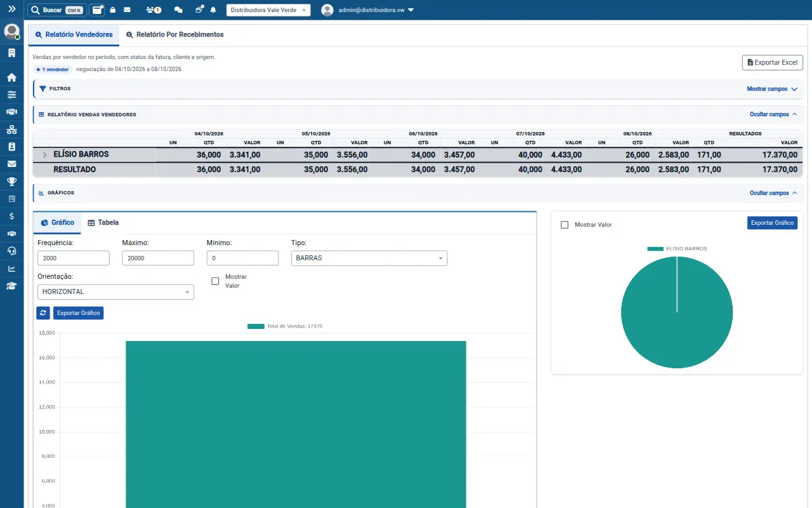Open the Buscar search box
Image resolution: width=812 pixels, height=508 pixels.
(x=57, y=10)
